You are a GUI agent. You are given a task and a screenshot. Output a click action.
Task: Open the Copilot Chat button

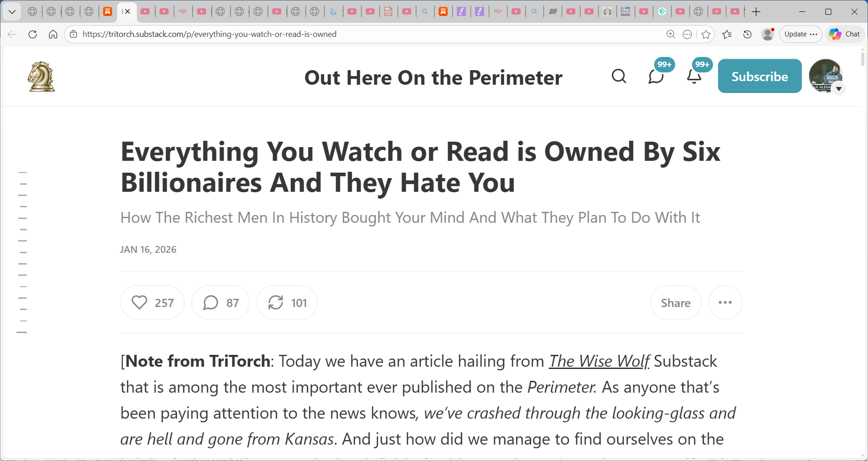coord(845,34)
